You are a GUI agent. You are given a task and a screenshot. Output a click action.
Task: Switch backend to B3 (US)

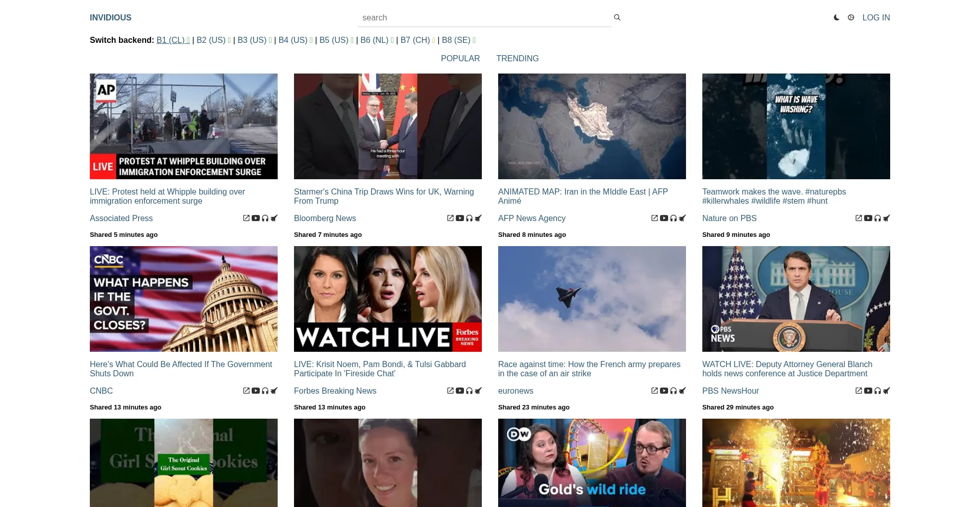tap(255, 40)
